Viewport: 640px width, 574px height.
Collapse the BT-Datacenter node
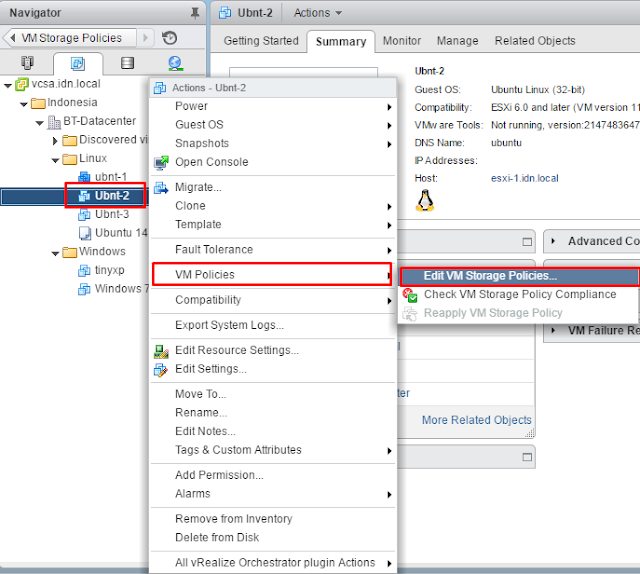coord(40,122)
